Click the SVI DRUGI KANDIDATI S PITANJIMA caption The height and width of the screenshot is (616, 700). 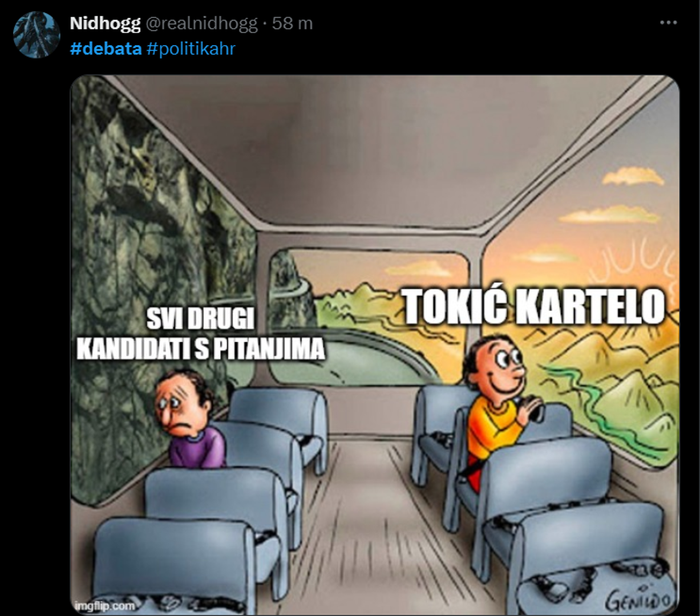(x=201, y=334)
